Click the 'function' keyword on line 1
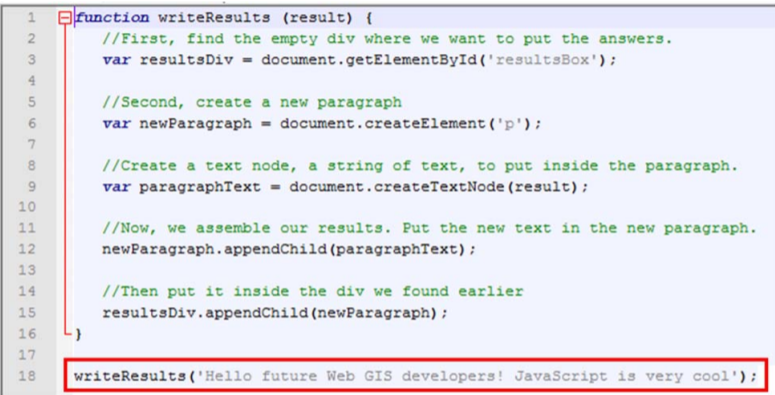 (112, 18)
